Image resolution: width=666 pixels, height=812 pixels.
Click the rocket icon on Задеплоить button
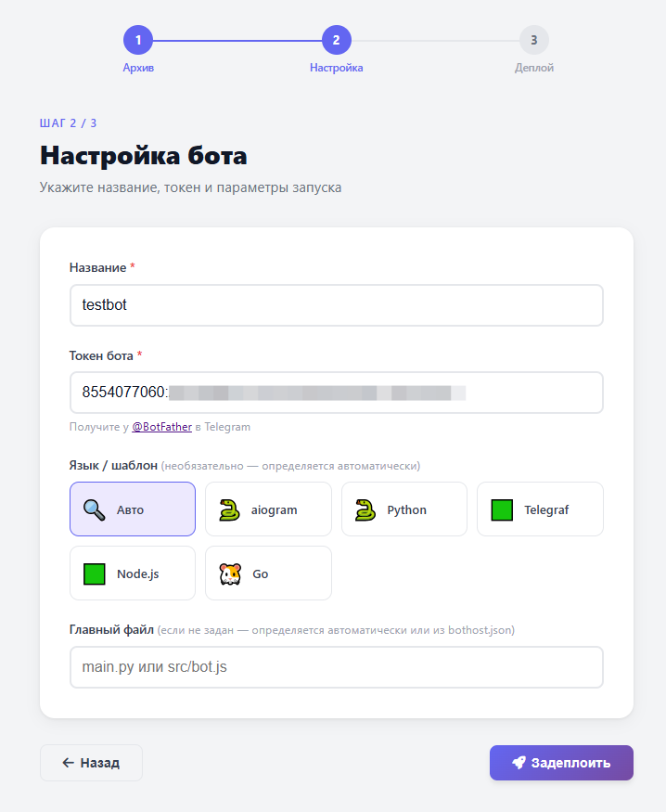[519, 762]
